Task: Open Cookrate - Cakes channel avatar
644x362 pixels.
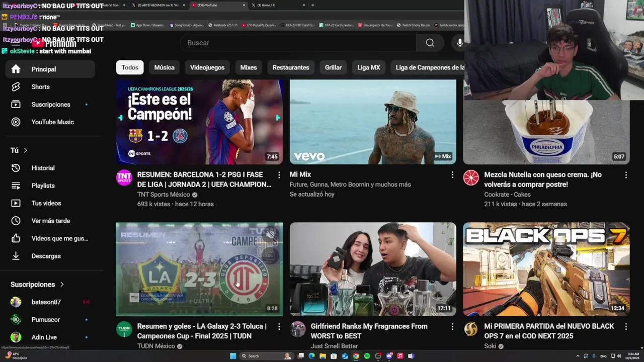Action: click(471, 177)
